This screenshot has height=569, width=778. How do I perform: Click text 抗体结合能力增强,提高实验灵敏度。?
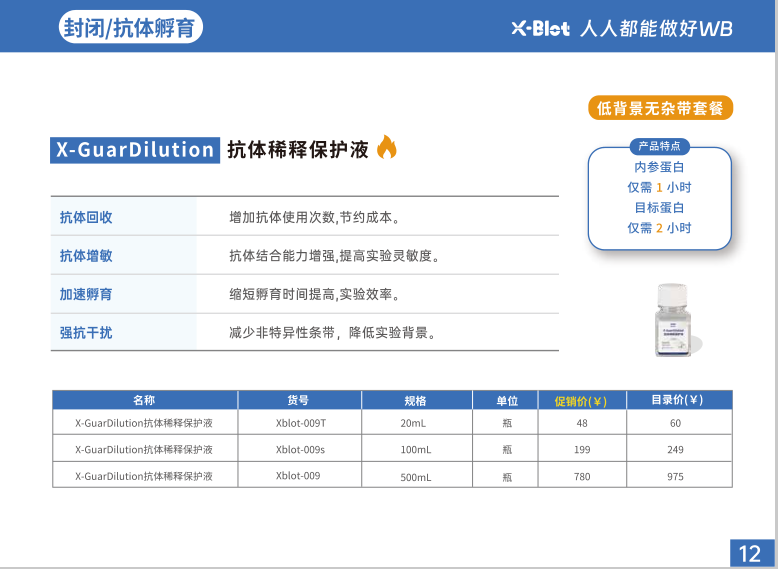tap(335, 256)
